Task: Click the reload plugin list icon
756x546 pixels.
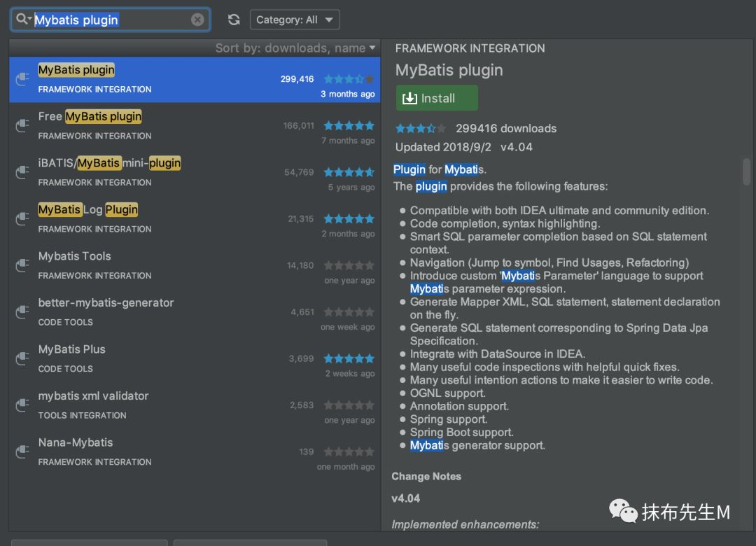Action: coord(234,20)
